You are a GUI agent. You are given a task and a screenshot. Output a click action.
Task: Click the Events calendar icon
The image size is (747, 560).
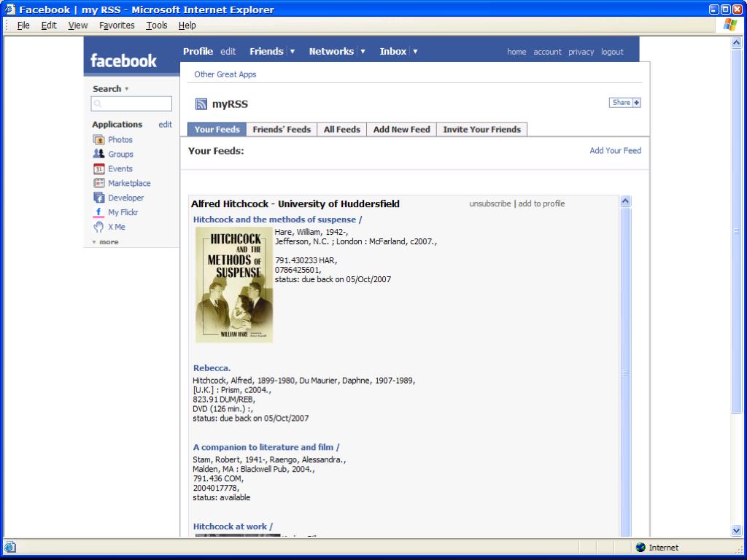[x=98, y=168]
